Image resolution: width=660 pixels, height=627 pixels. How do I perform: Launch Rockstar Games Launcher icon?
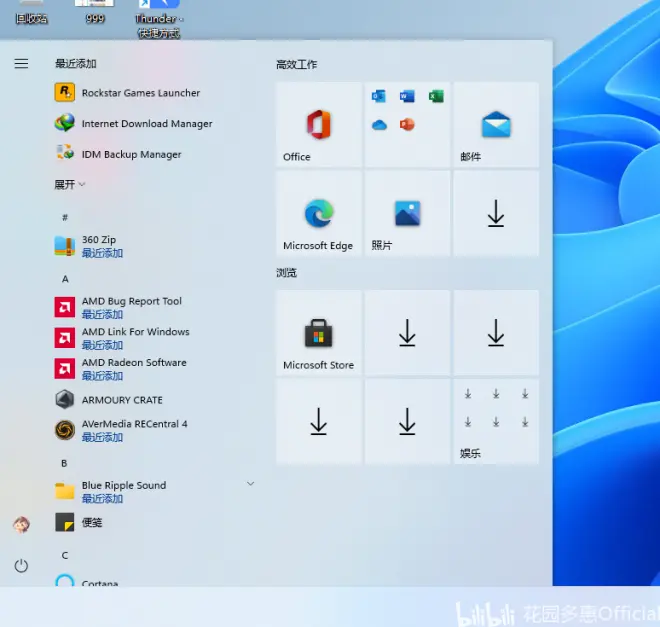click(x=65, y=93)
